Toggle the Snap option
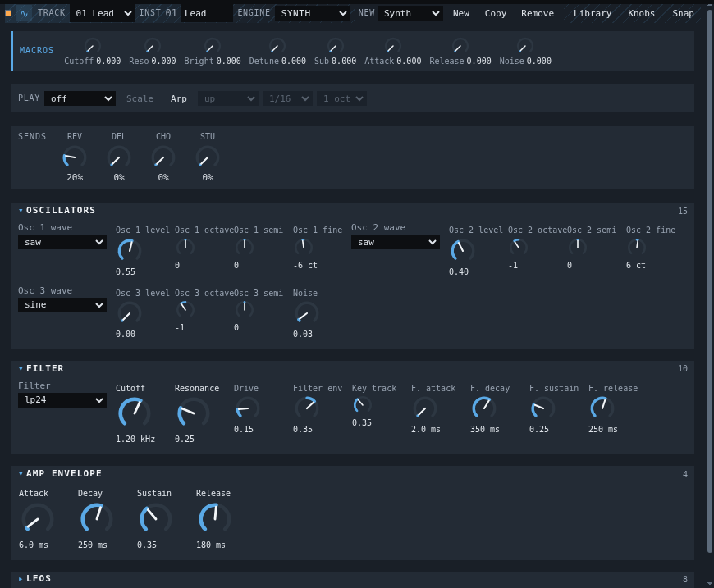The width and height of the screenshot is (714, 588). [683, 14]
